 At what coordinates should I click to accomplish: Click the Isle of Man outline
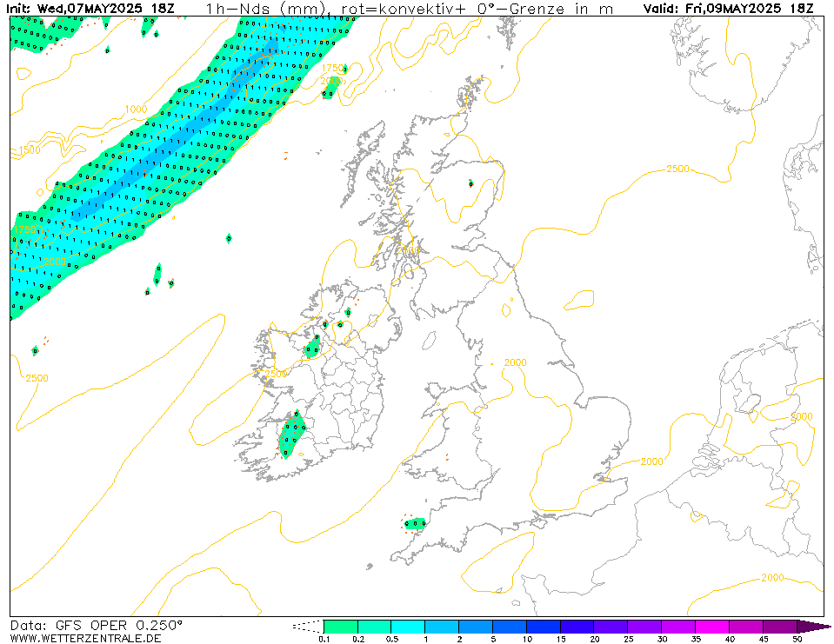[430, 341]
